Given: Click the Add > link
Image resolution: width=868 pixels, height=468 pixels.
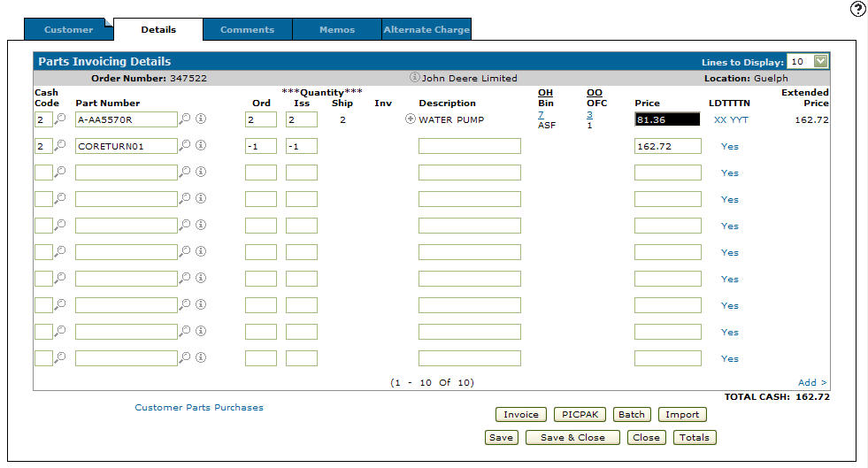Looking at the screenshot, I should (812, 382).
